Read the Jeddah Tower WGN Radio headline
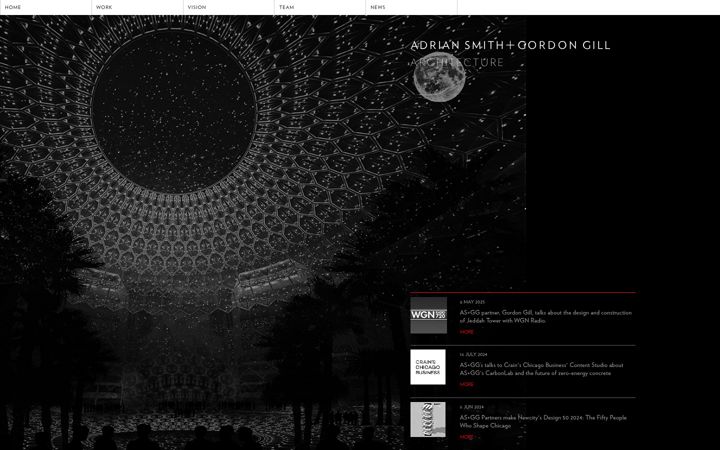The image size is (720, 450). pos(546,316)
